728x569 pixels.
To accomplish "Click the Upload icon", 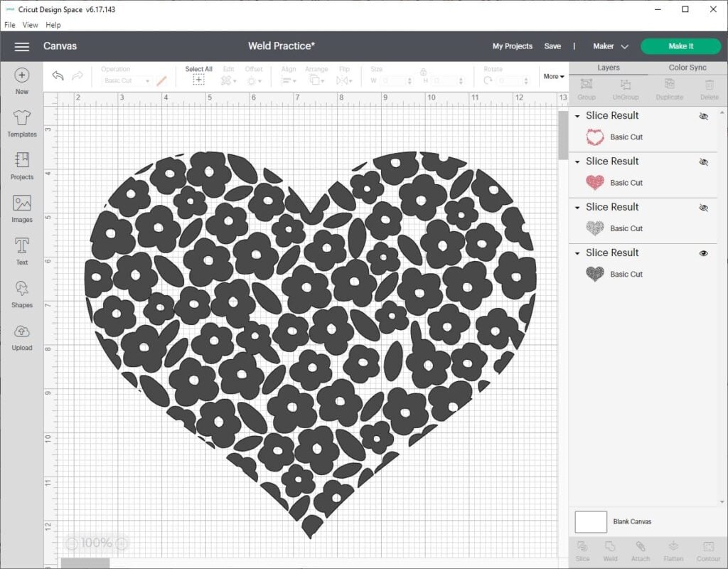I will point(22,331).
